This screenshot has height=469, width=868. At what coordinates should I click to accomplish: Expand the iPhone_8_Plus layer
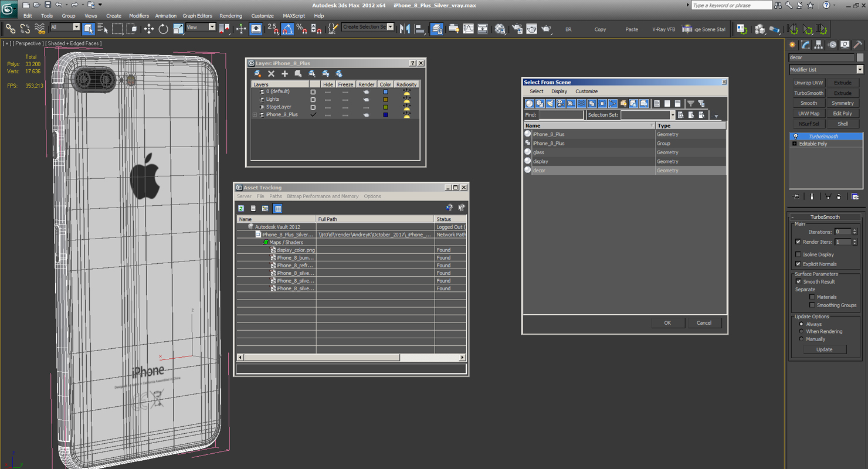click(x=255, y=115)
